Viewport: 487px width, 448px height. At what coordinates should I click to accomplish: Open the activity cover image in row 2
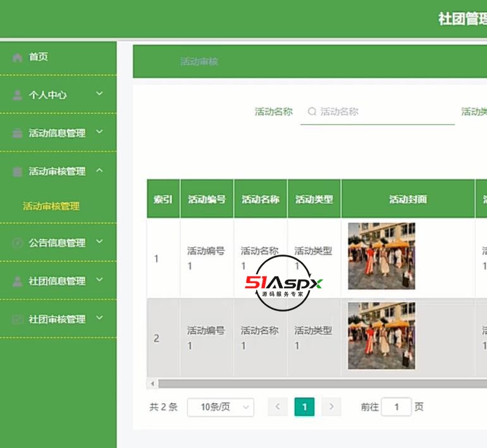(381, 336)
